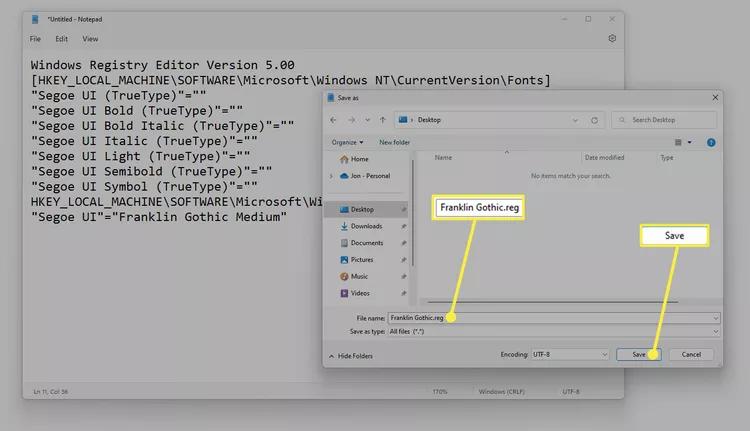750x431 pixels.
Task: Select Downloads folder in sidebar
Action: (361, 226)
